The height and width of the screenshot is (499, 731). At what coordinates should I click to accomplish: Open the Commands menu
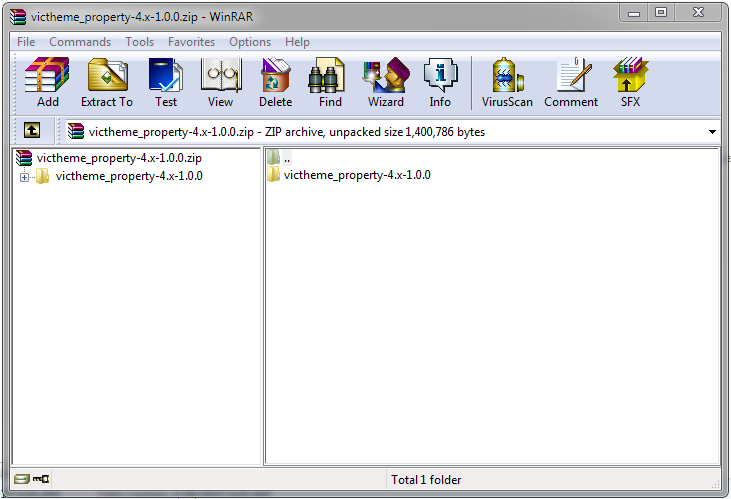pos(80,42)
